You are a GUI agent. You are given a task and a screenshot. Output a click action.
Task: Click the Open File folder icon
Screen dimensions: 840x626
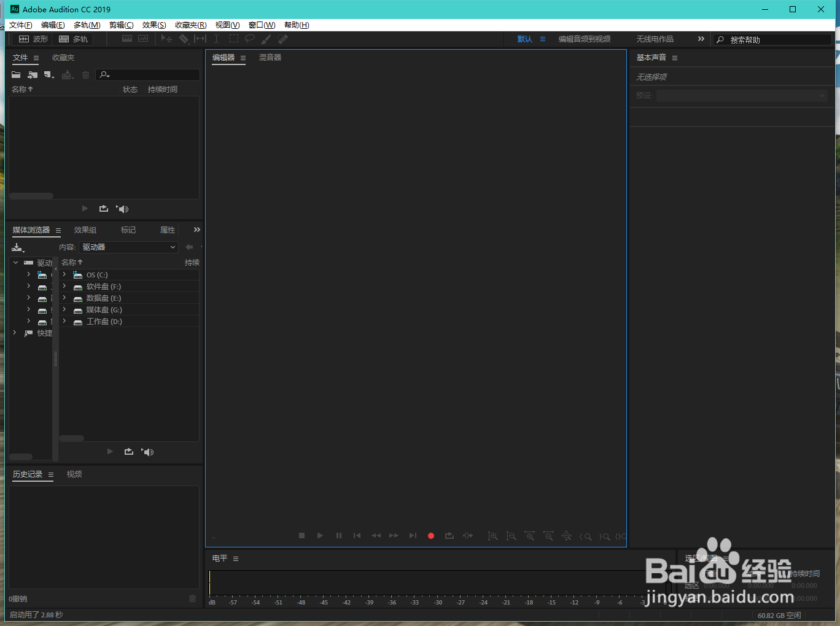click(16, 75)
